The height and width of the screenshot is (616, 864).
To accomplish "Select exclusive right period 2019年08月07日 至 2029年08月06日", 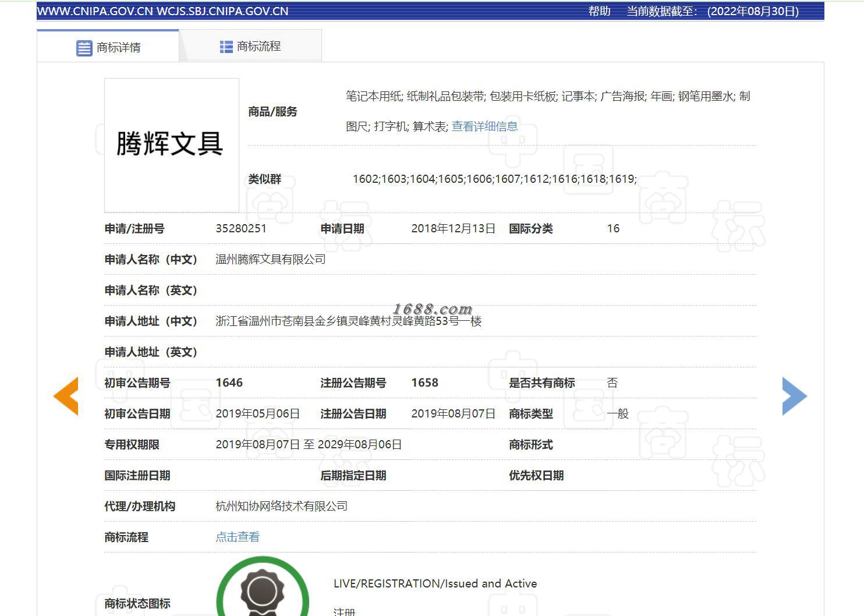I will 309,444.
